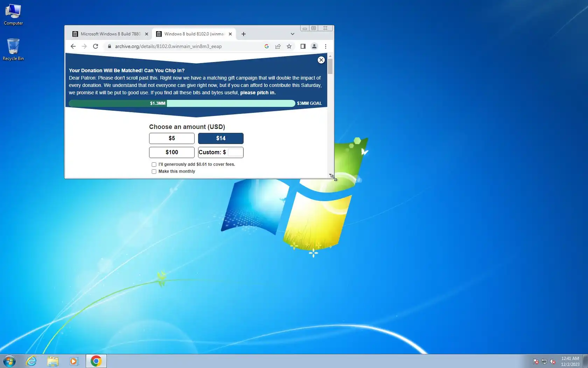Click the scrollbar up arrow

click(330, 56)
